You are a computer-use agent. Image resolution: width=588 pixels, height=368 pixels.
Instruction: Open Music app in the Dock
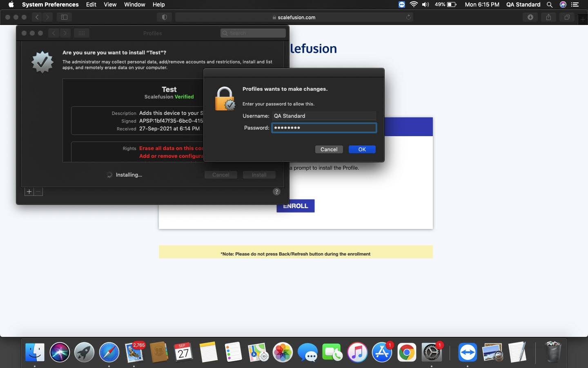[x=357, y=352]
